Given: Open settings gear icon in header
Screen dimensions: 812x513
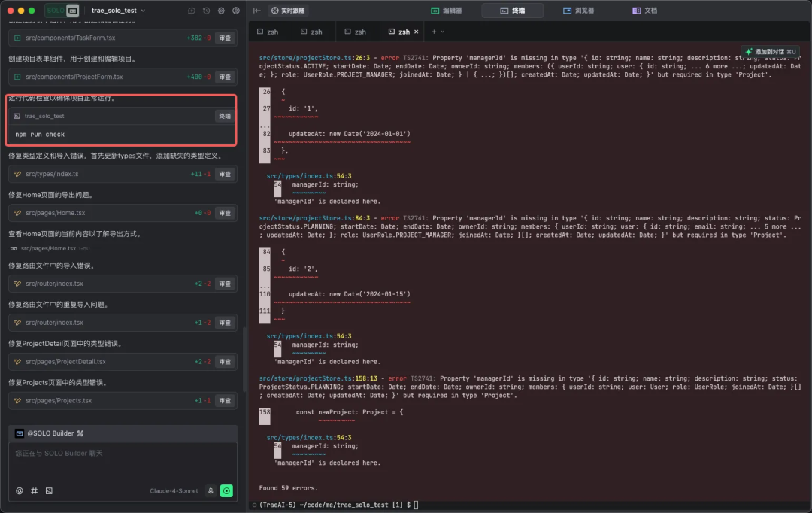Looking at the screenshot, I should (221, 11).
